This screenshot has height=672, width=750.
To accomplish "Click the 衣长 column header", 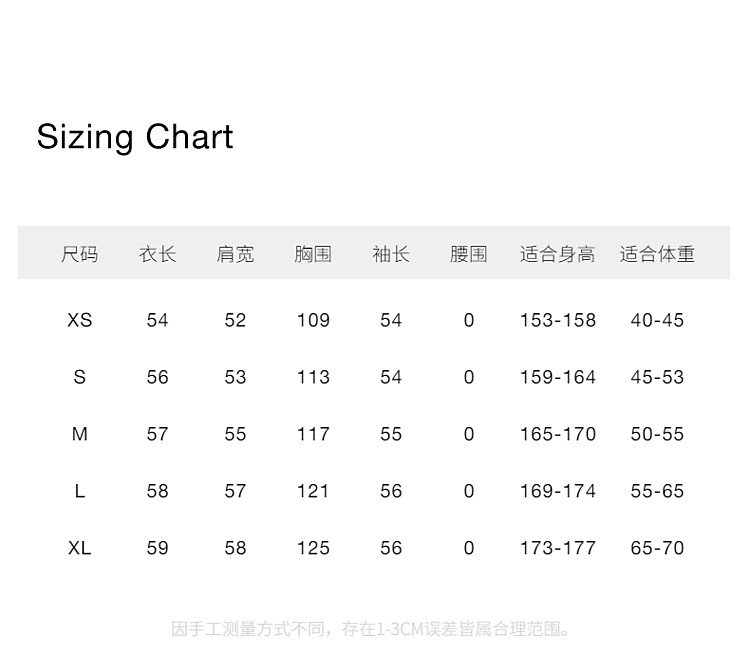I will [x=157, y=254].
